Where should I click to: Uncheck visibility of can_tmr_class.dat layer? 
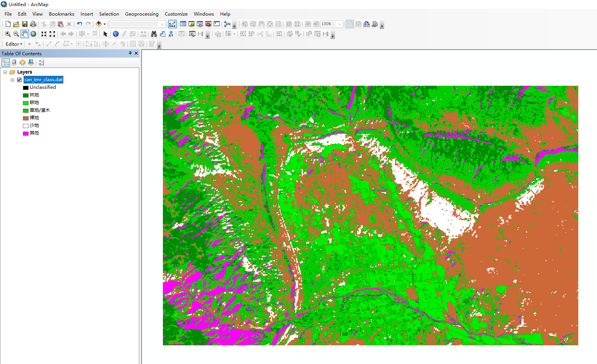pyautogui.click(x=19, y=80)
